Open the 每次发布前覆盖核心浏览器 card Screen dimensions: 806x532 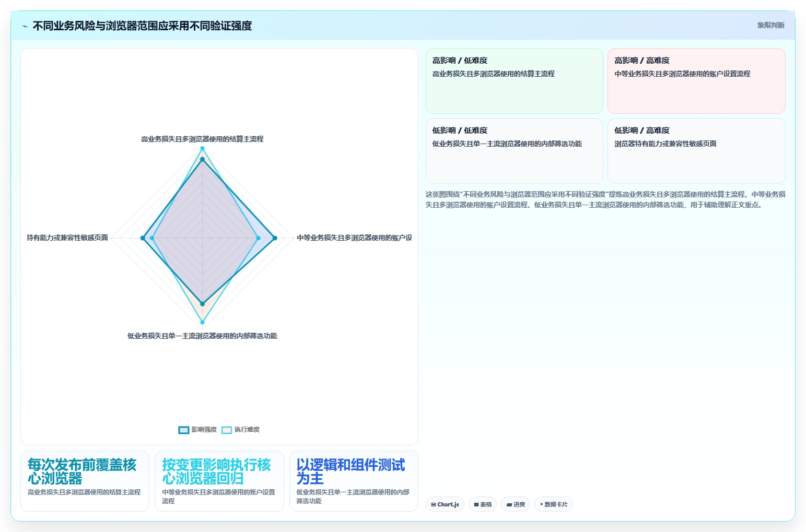tap(85, 481)
